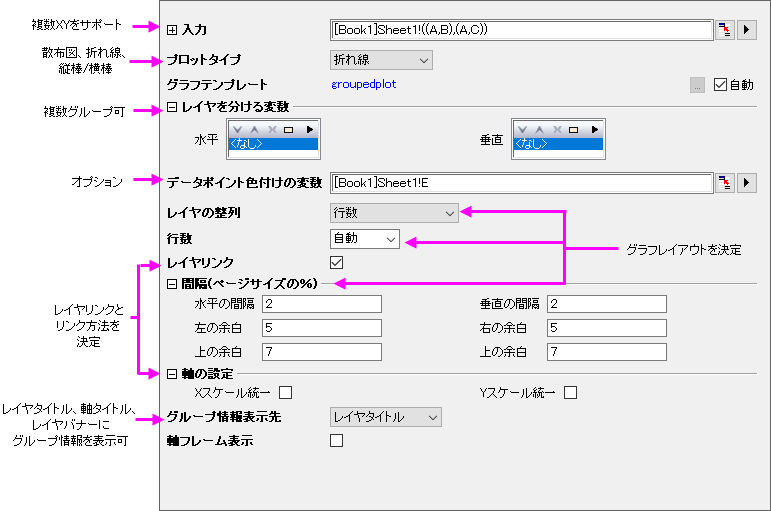Viewport: 771px width, 511px height.
Task: Move down icon in 垂直 list toolbar
Action: 523,130
